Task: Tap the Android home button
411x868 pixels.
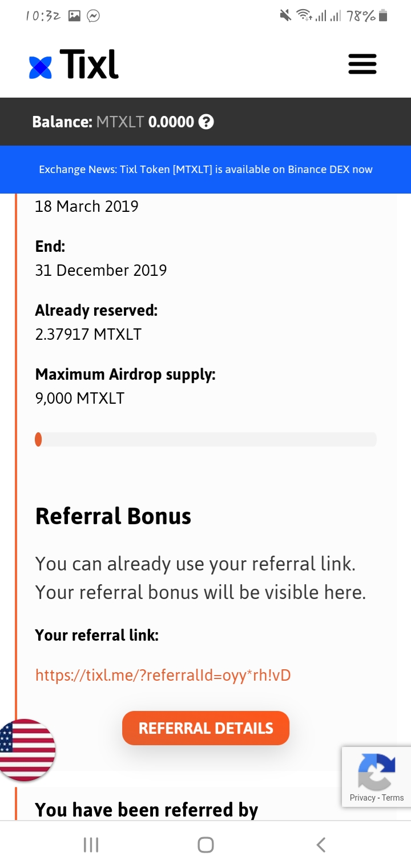Action: (205, 845)
